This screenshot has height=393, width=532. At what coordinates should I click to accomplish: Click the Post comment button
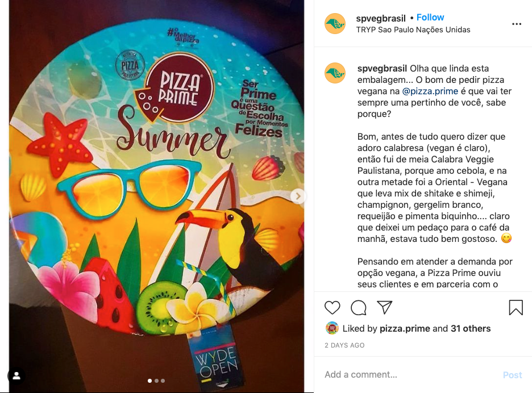(512, 375)
